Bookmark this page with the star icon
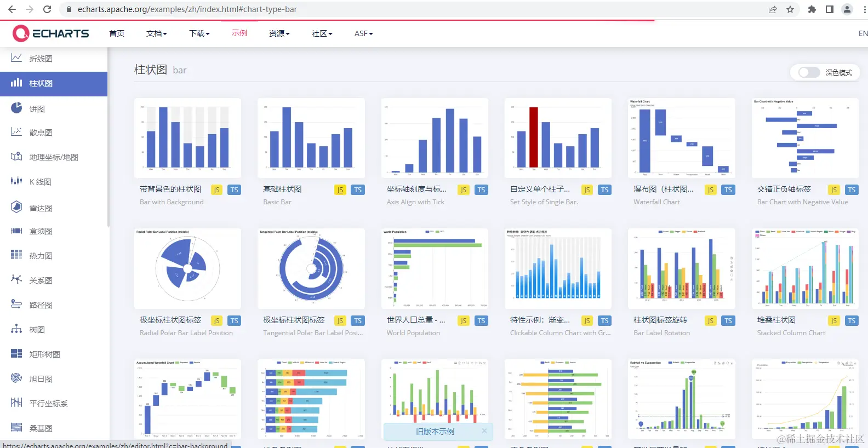Screen dimensions: 868x448 click(790, 9)
